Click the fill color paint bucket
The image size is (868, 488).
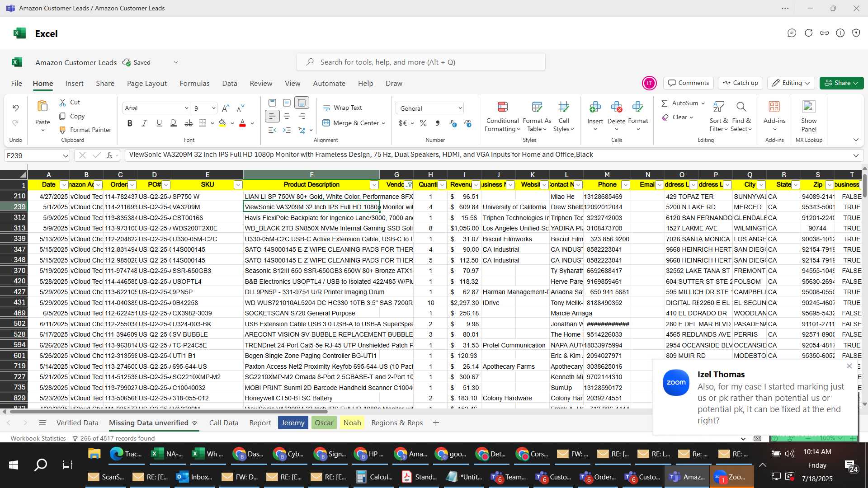222,123
